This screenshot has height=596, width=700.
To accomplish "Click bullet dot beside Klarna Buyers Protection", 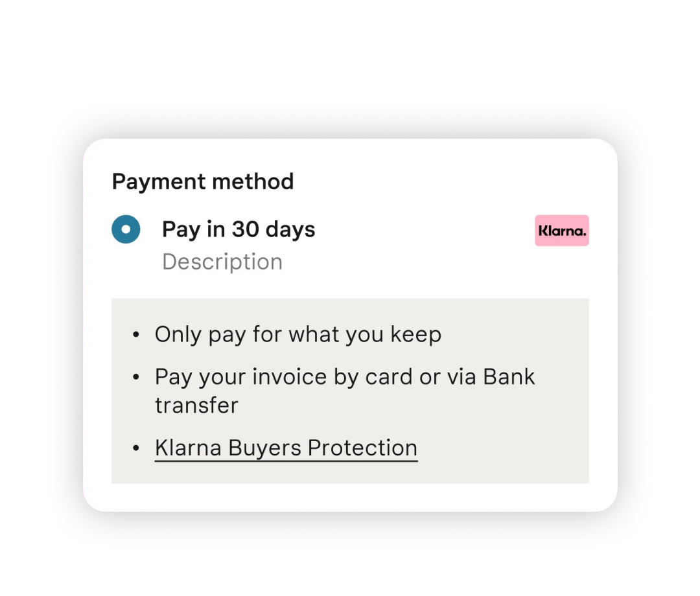I will point(136,448).
